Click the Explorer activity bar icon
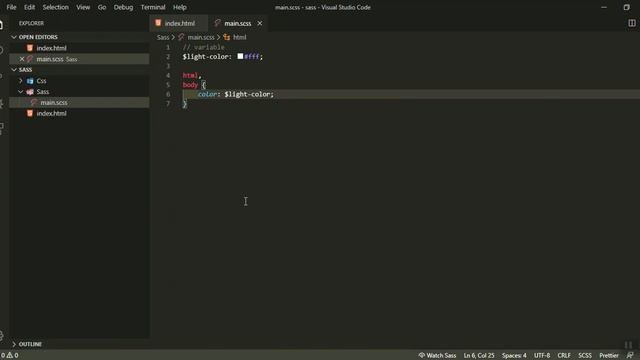 2,24
